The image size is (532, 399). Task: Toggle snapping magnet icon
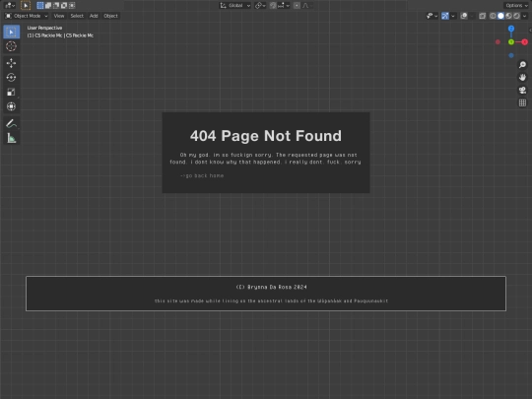pos(273,6)
